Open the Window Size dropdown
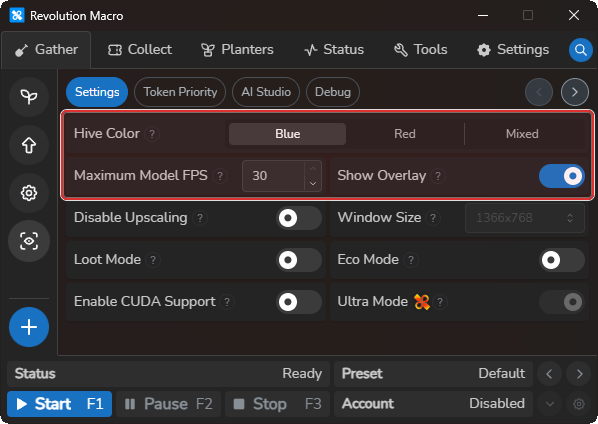 525,218
